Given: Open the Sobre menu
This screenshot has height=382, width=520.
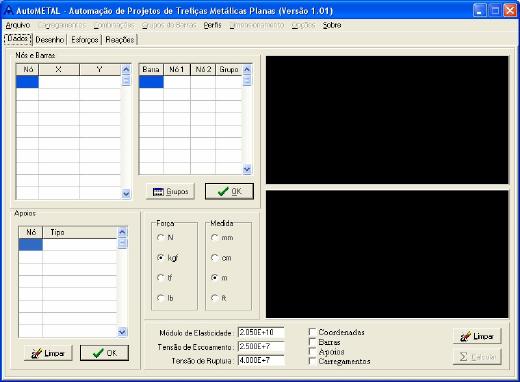Looking at the screenshot, I should click(x=332, y=25).
